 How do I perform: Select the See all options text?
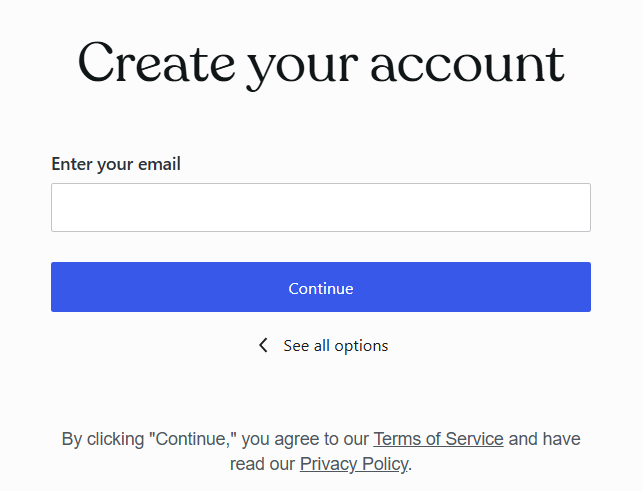[x=336, y=346]
